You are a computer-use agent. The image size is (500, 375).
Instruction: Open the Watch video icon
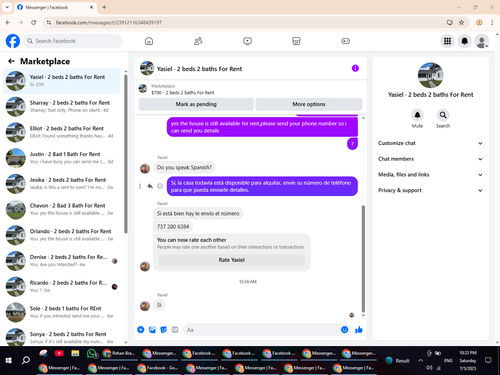point(247,41)
